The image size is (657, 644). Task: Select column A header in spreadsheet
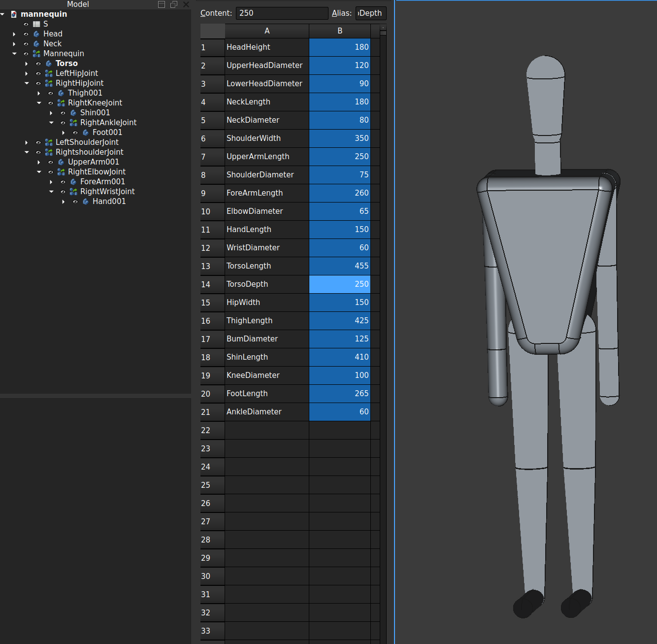point(266,31)
